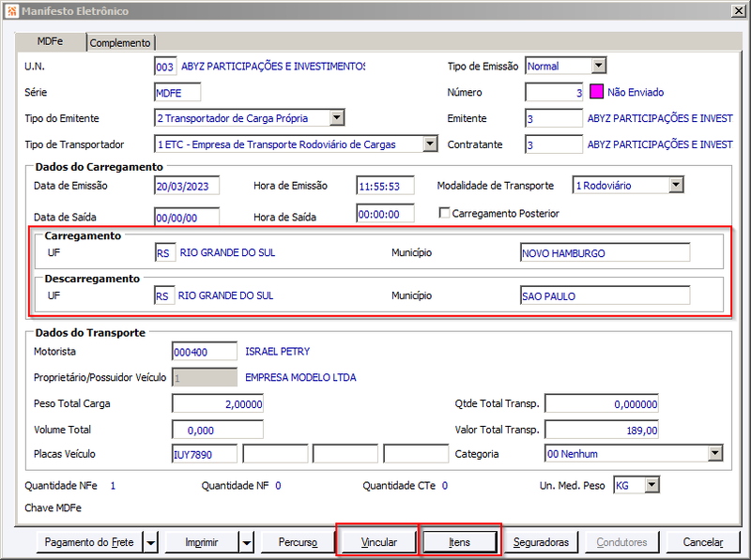Click the Carregamento Município field NOVO HAMBURGO
Image resolution: width=751 pixels, height=560 pixels.
click(x=605, y=252)
